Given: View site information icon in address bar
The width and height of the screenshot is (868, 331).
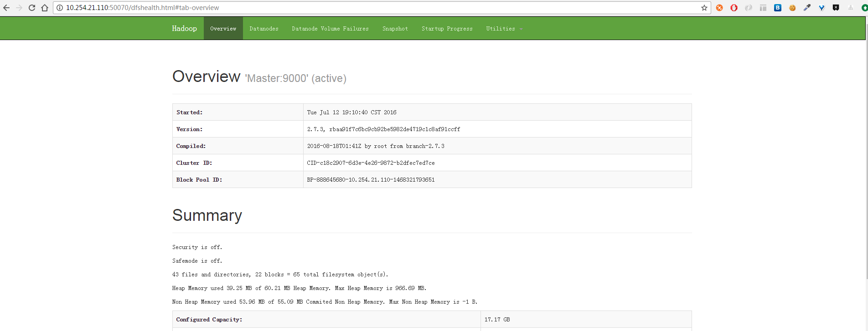Looking at the screenshot, I should [59, 8].
